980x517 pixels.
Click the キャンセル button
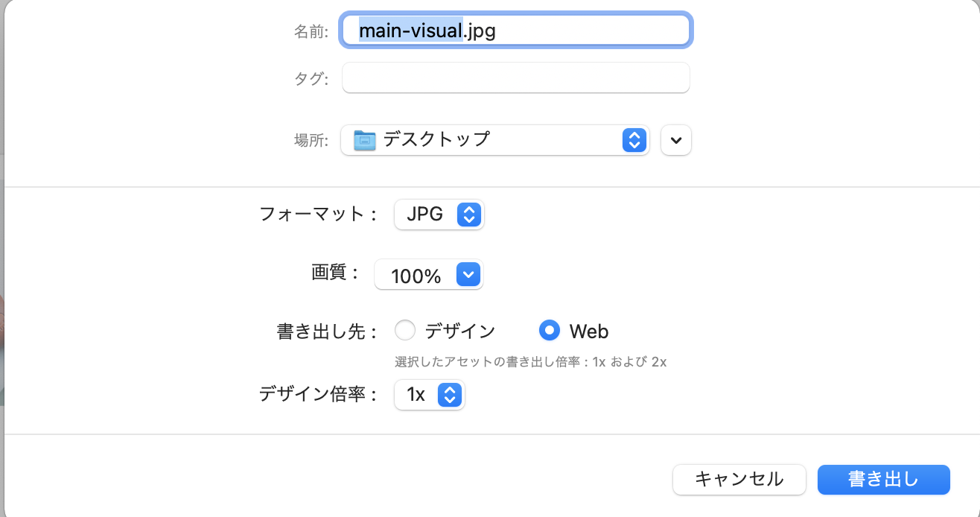pyautogui.click(x=739, y=480)
